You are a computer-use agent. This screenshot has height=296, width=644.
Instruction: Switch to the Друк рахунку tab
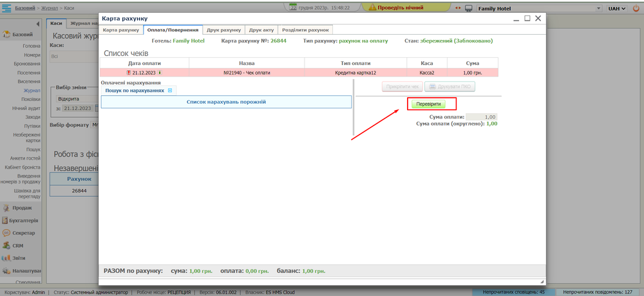click(x=223, y=30)
